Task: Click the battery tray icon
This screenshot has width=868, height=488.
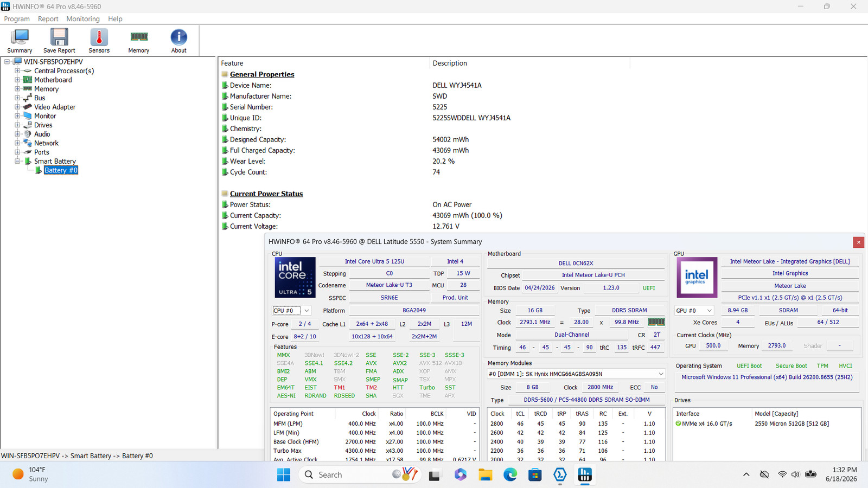Action: click(810, 475)
